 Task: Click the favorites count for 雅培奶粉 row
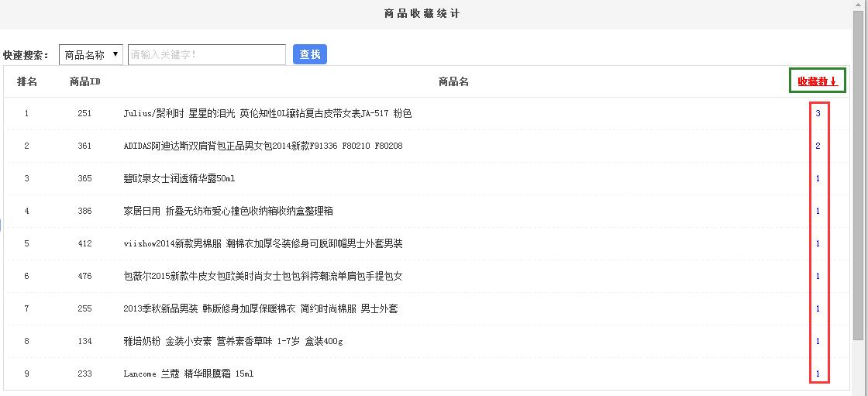[x=818, y=341]
